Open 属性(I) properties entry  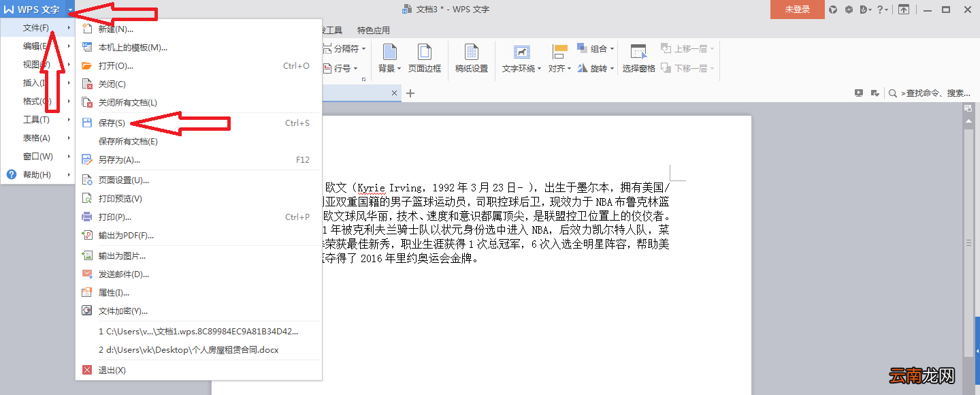[x=197, y=293]
